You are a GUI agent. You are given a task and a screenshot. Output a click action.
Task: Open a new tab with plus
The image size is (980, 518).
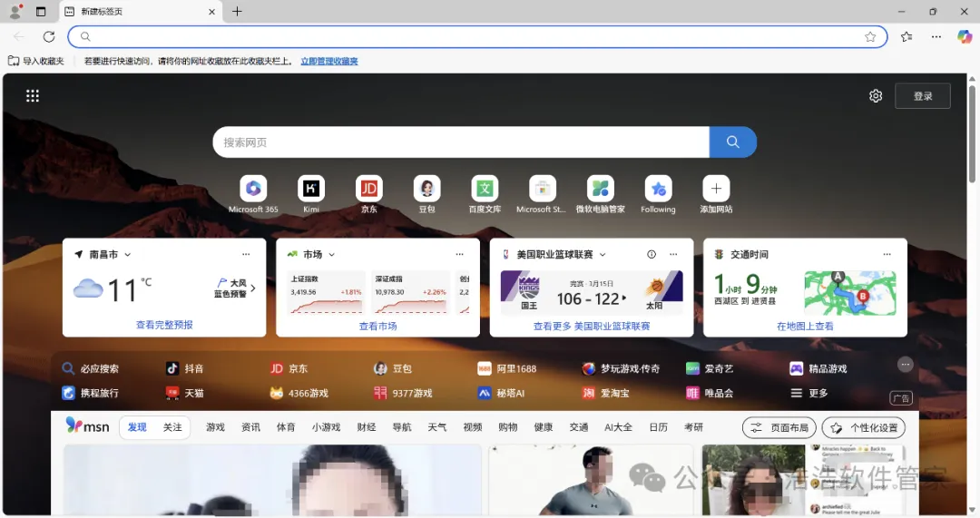(x=237, y=11)
